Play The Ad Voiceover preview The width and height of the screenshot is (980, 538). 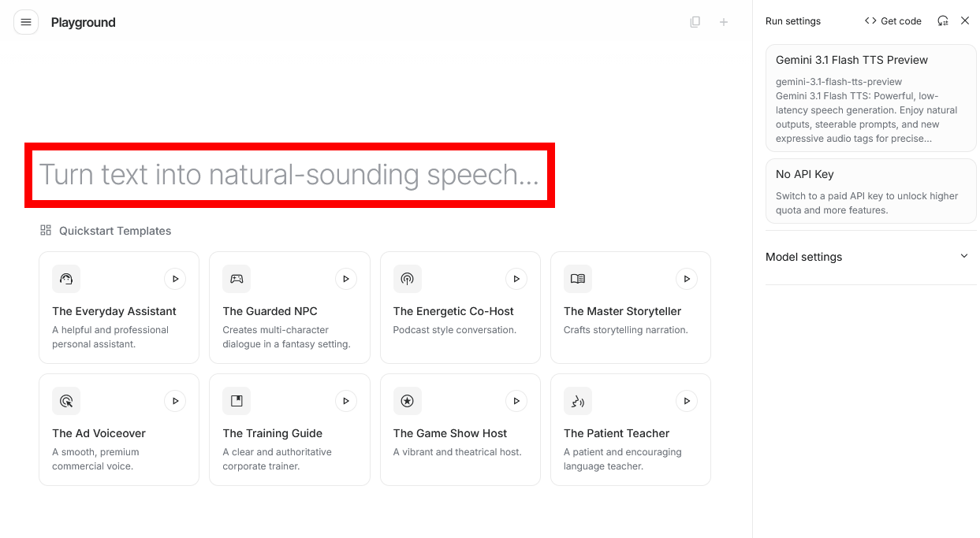(175, 401)
